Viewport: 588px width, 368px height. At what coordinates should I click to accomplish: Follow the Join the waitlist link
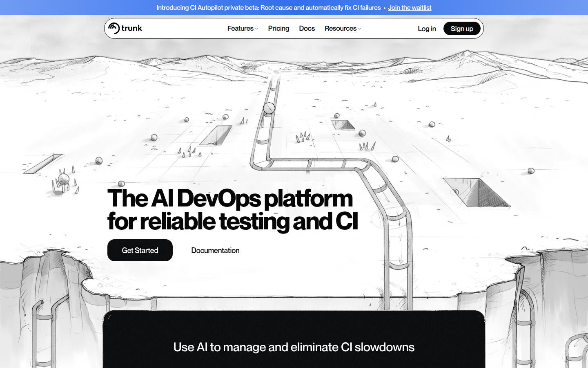410,7
